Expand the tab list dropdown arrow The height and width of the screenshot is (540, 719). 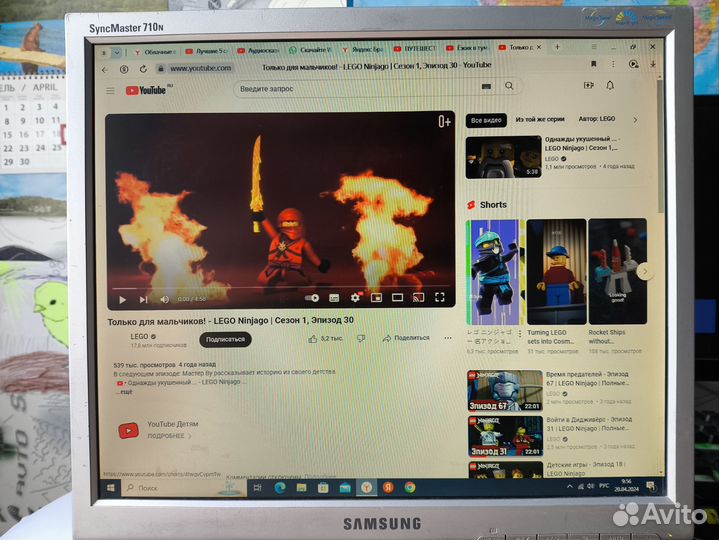pyautogui.click(x=117, y=53)
